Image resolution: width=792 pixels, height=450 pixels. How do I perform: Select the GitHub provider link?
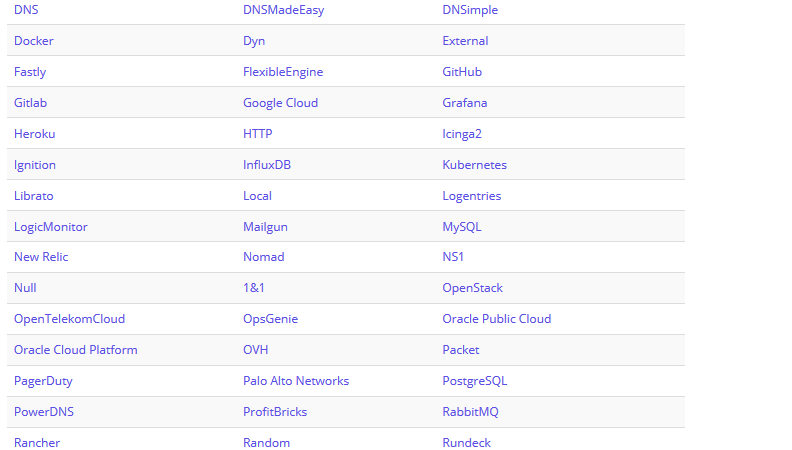click(462, 72)
